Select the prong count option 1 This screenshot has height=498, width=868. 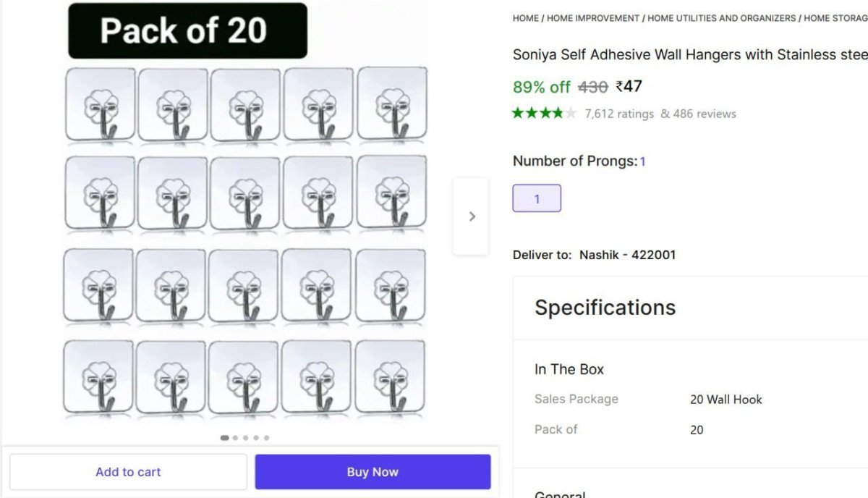[537, 198]
